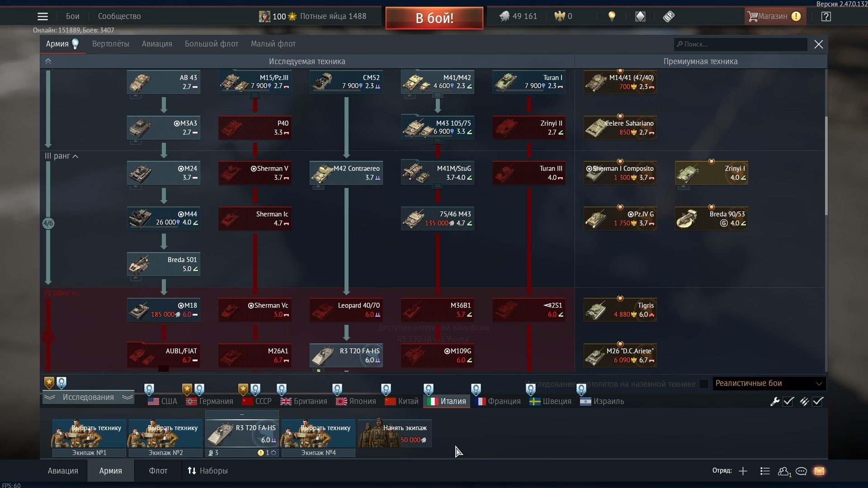Open the friends contacts icon
868x488 pixels.
783,471
